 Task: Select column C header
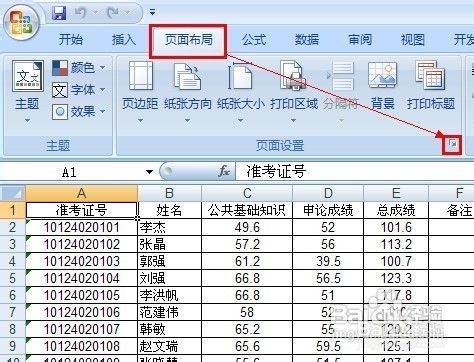pos(247,193)
